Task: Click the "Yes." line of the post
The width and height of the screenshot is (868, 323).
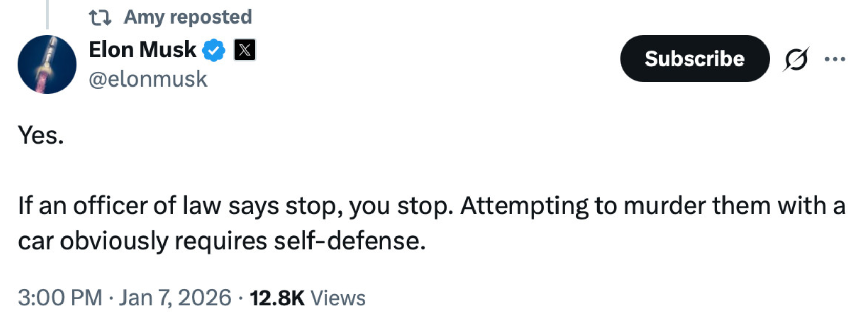Action: click(41, 136)
